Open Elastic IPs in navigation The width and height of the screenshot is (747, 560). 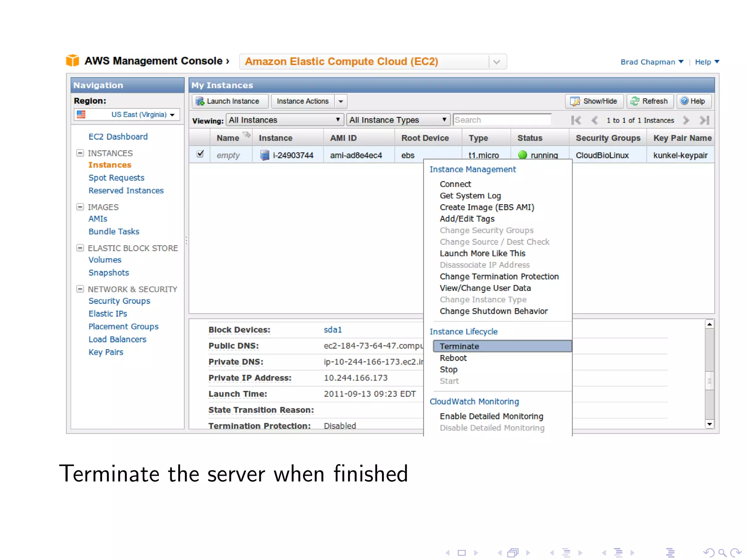(x=108, y=314)
